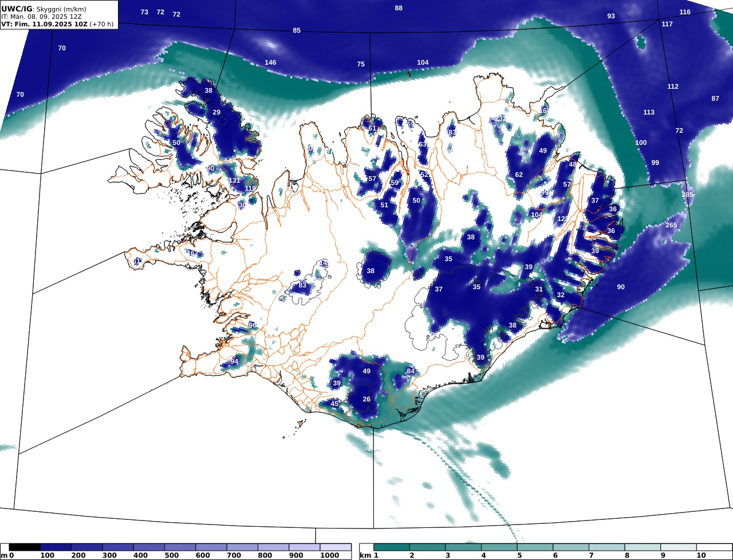Click the value 119 on the map
Image resolution: width=733 pixels, height=560 pixels.
[250, 188]
